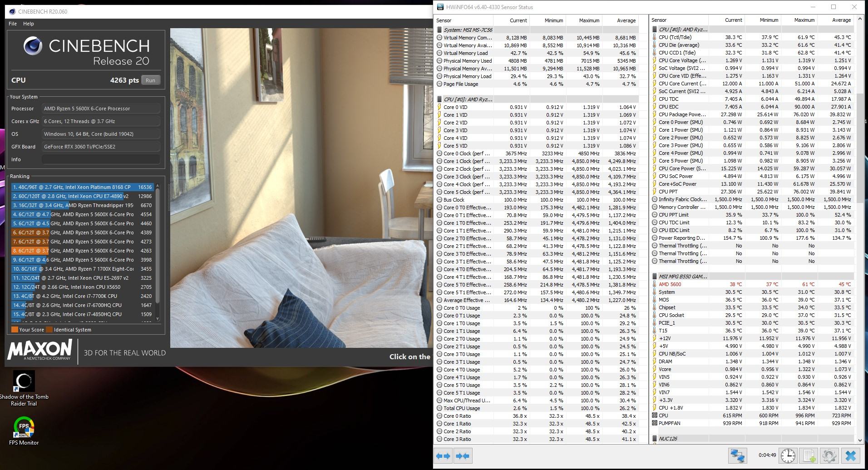Select the CPU Package Powe... sensor row

point(752,114)
